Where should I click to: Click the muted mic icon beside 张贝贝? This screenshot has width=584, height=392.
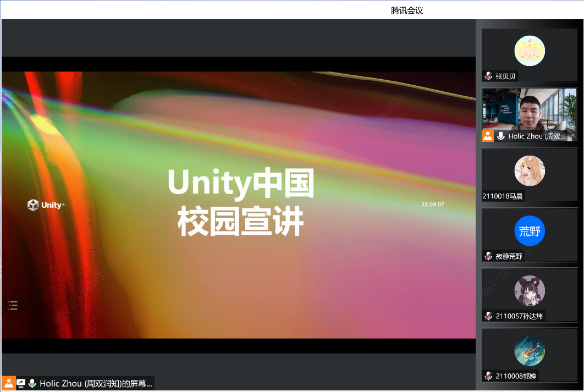(488, 76)
